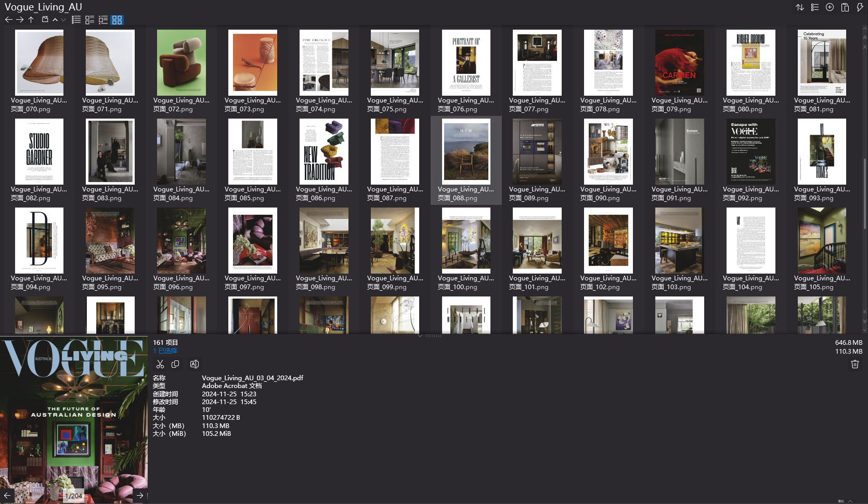Click the upward chevron in navigation toolbar
The image size is (868, 504).
coord(55,20)
